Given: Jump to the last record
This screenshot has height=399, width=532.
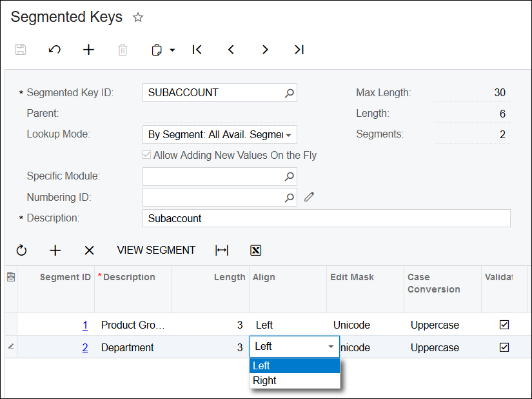Looking at the screenshot, I should (x=299, y=50).
